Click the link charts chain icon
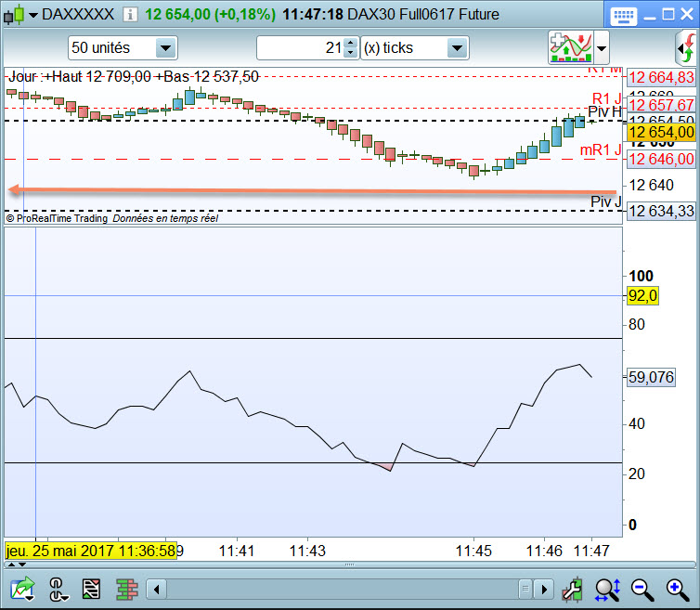 click(58, 589)
